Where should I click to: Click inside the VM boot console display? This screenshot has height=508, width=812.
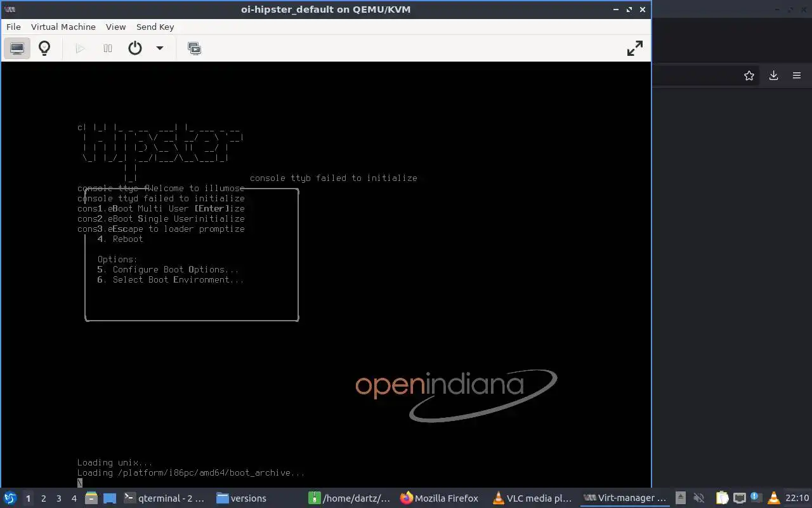326,274
